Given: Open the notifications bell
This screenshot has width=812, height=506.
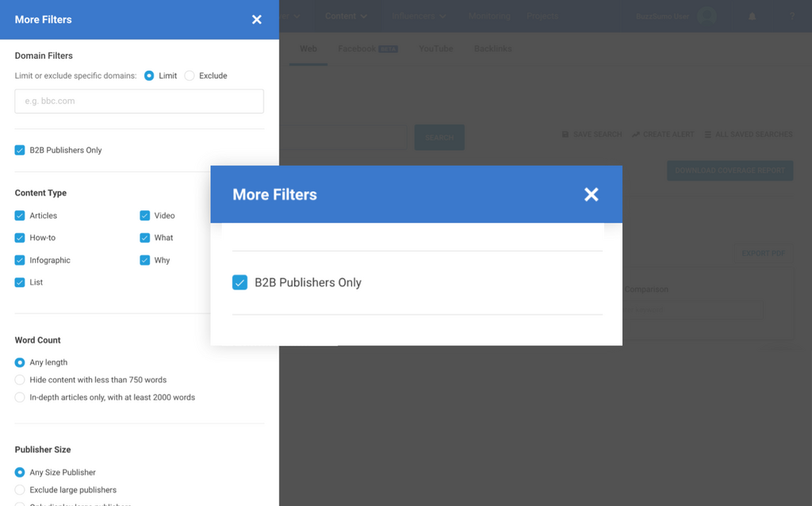Looking at the screenshot, I should tap(752, 17).
